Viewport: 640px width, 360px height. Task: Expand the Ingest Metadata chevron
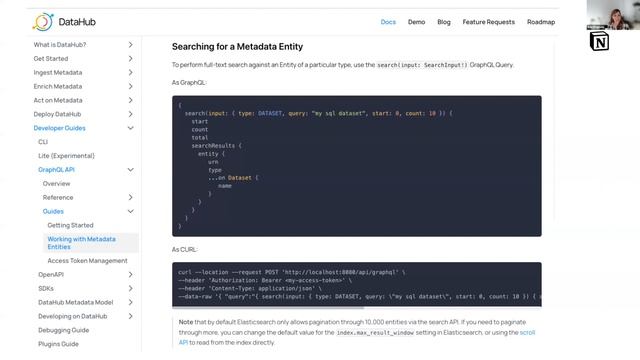(x=130, y=72)
